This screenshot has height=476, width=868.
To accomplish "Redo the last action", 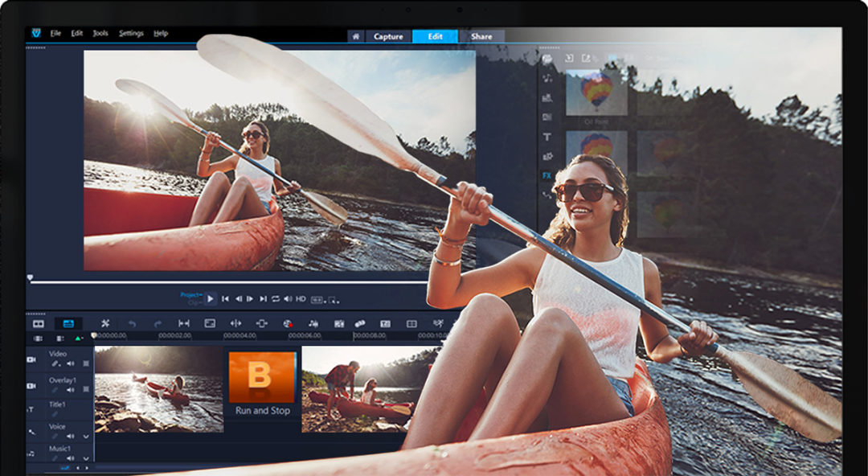I will pos(158,323).
